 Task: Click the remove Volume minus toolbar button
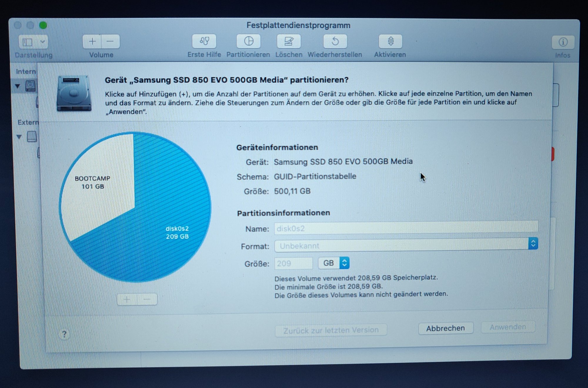pos(110,41)
